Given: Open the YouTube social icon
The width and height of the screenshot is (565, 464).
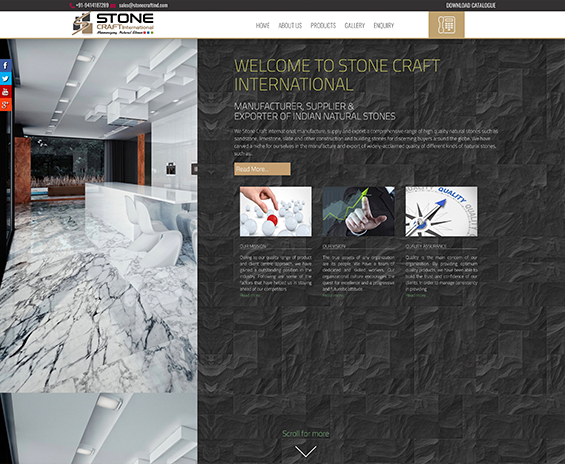Looking at the screenshot, I should (x=6, y=92).
